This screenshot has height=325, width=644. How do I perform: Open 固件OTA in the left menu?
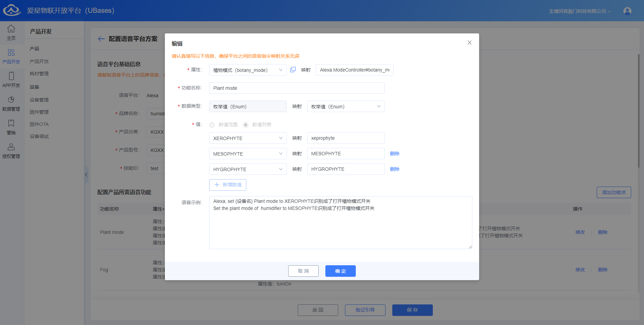tap(39, 124)
